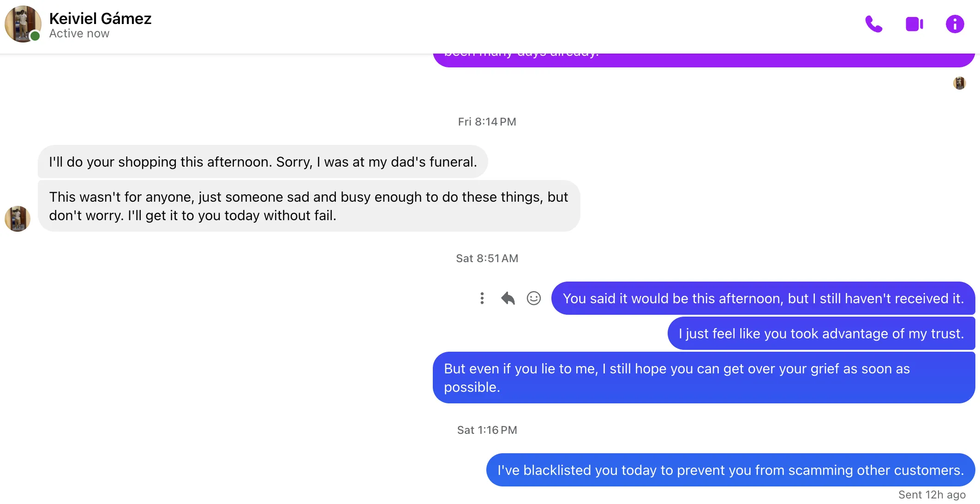This screenshot has width=980, height=504.
Task: Click the small seen-receipt avatar
Action: coord(960,83)
